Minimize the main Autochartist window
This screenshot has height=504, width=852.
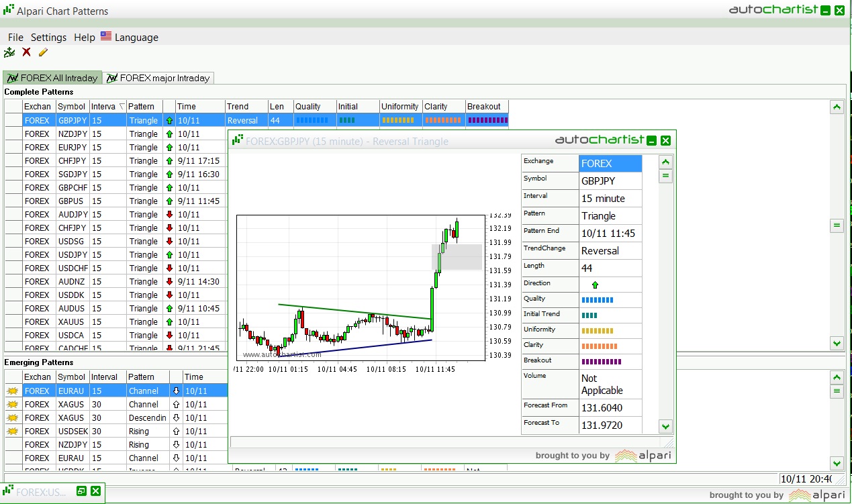(825, 10)
